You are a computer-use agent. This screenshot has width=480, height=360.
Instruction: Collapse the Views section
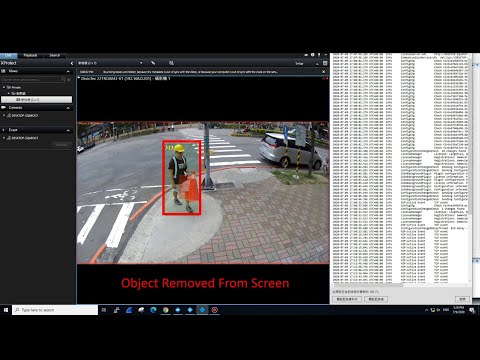click(x=68, y=71)
